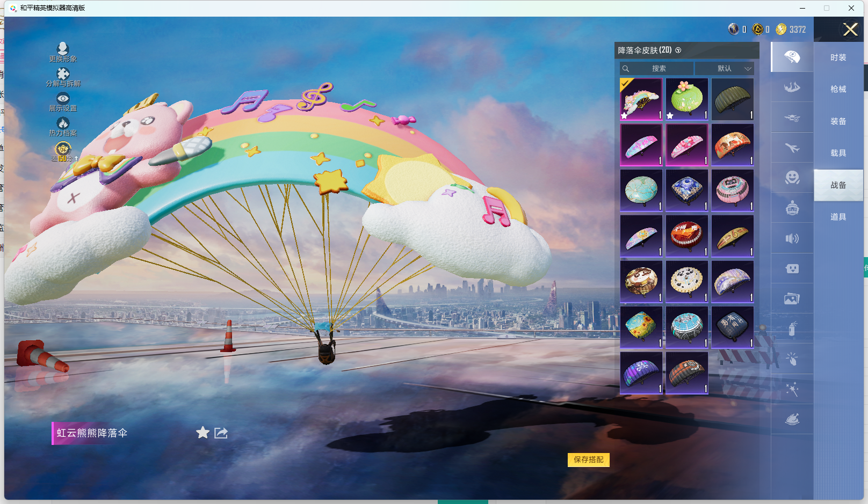Image resolution: width=868 pixels, height=504 pixels.
Task: Expand the 默认 sort dropdown
Action: pos(725,69)
